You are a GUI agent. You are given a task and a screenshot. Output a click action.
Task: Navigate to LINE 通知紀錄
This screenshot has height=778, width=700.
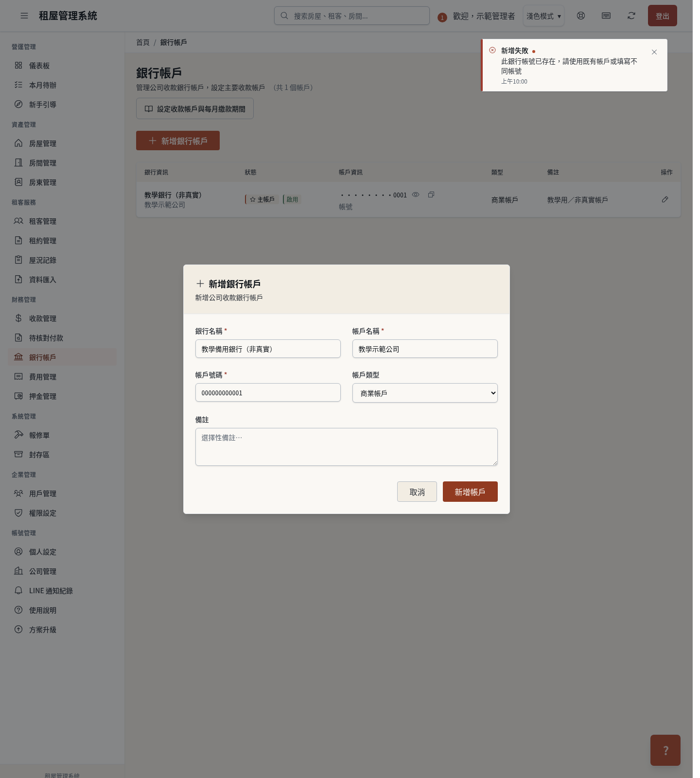(x=62, y=591)
